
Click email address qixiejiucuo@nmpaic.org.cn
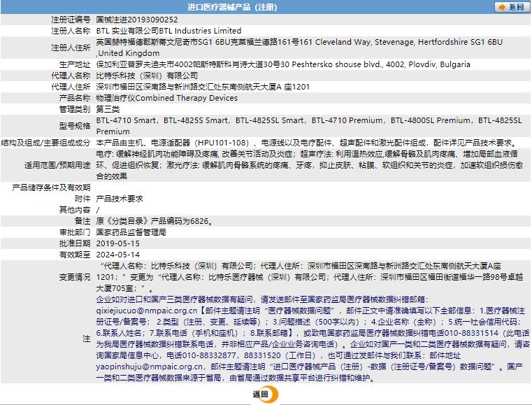click(147, 311)
